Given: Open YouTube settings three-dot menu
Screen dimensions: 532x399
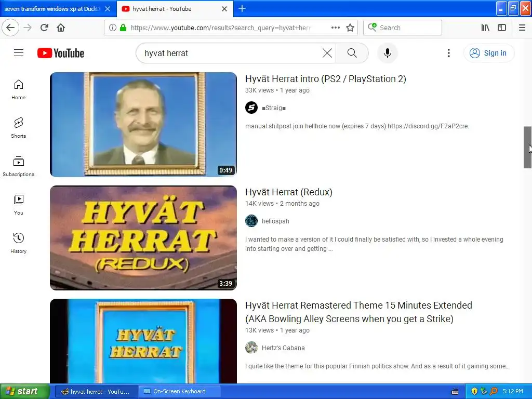Looking at the screenshot, I should (x=448, y=53).
